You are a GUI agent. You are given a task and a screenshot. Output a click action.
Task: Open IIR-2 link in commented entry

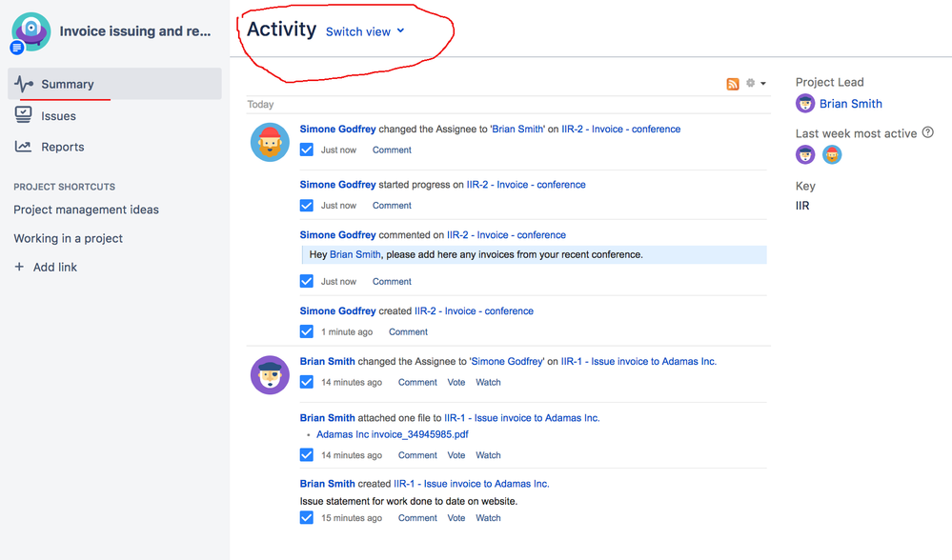click(x=506, y=235)
